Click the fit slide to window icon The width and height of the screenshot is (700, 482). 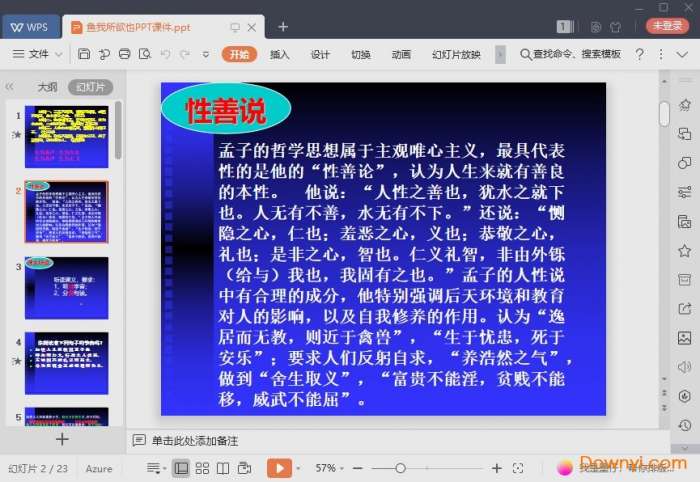pos(518,468)
